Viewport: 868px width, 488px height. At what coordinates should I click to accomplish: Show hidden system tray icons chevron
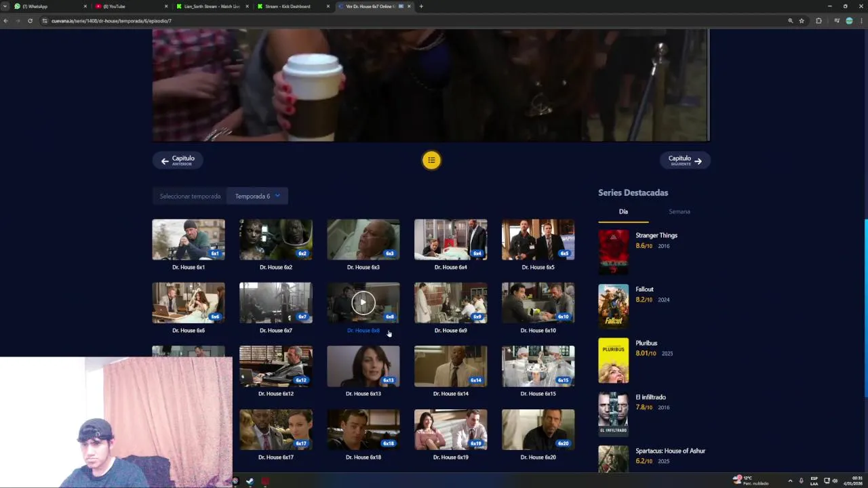tap(790, 481)
